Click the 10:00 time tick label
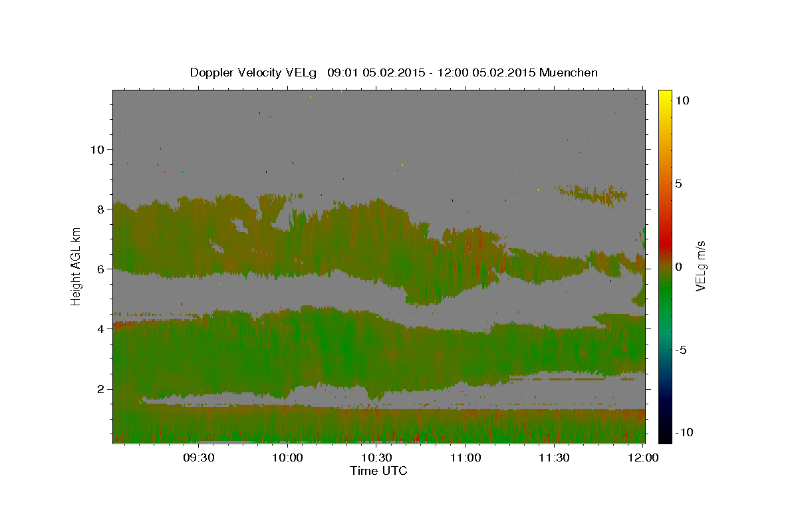Viewport: 798px width, 532px height. point(287,458)
